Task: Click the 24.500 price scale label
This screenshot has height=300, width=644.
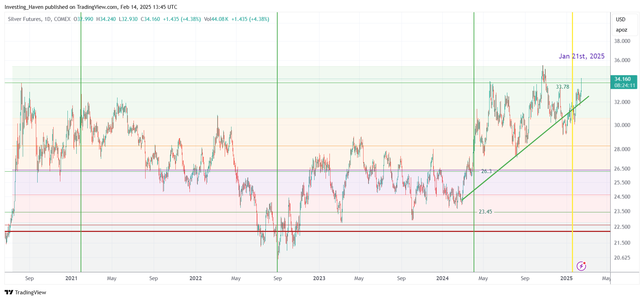Action: [622, 197]
